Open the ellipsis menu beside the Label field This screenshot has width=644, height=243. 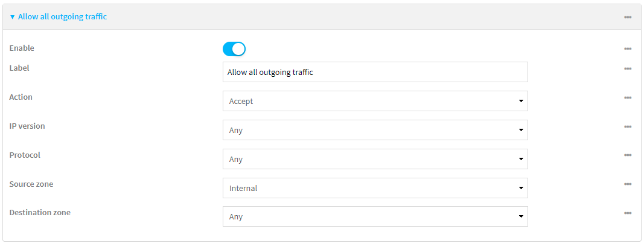[628, 68]
